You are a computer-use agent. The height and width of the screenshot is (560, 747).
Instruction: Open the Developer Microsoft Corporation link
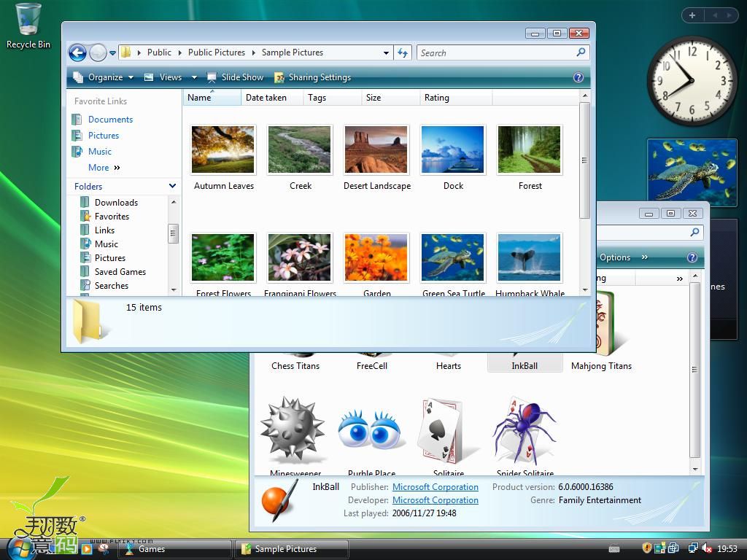coord(436,500)
